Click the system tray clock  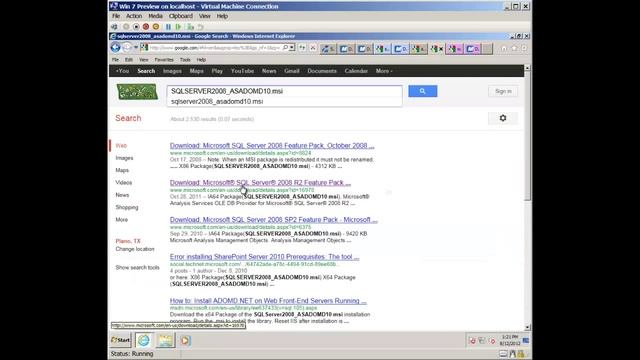(x=510, y=340)
